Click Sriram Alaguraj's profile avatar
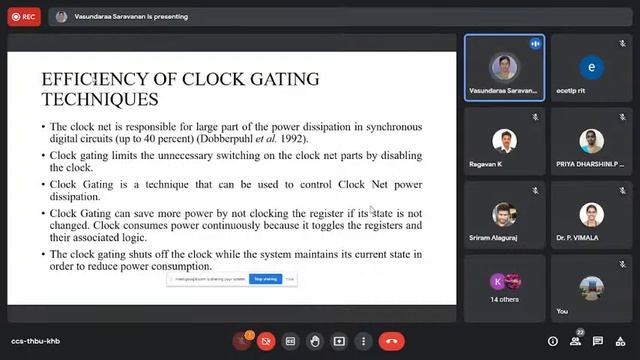This screenshot has width=640, height=360. (x=504, y=215)
